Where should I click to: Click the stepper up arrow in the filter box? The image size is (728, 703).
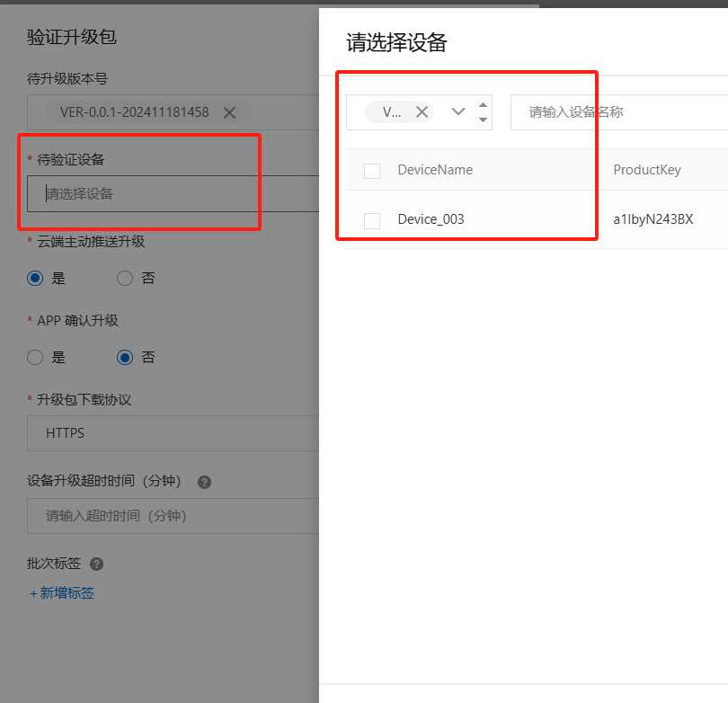(482, 105)
